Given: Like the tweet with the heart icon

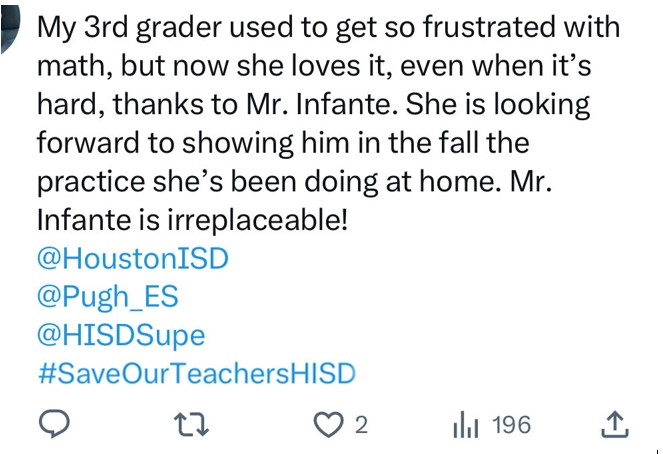Looking at the screenshot, I should click(328, 425).
